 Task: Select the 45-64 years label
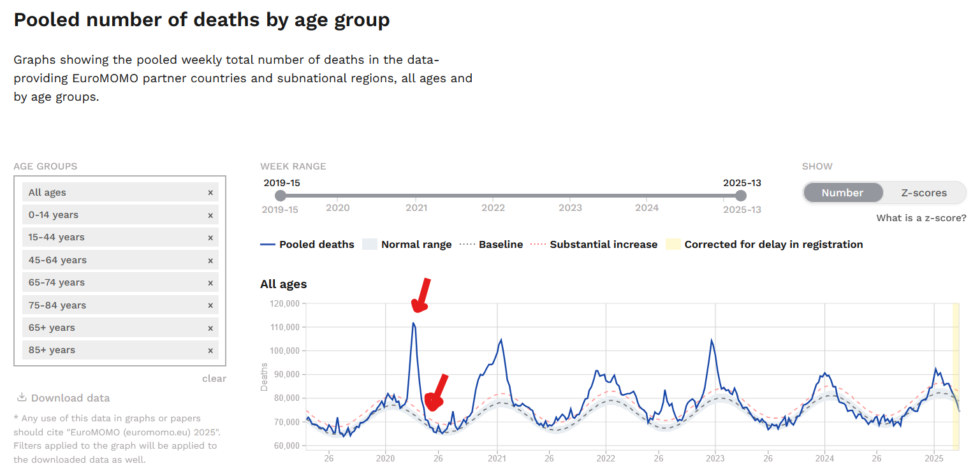[x=57, y=260]
